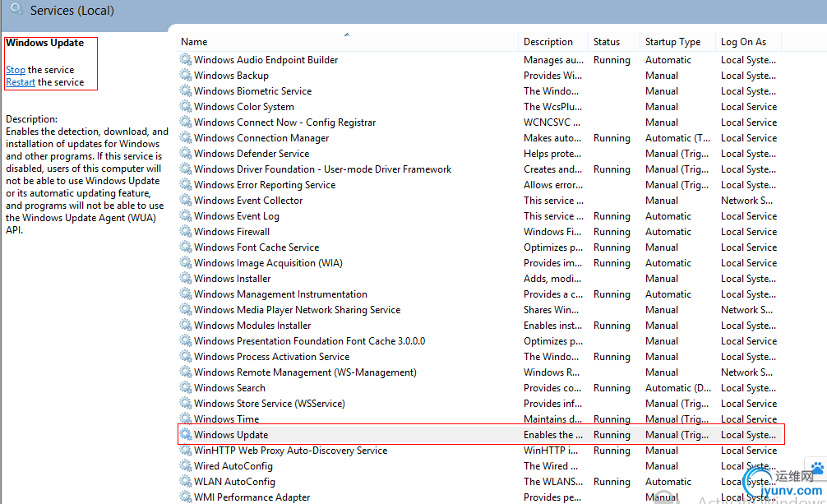Viewport: 827px width, 504px height.
Task: Click the gear icon beside WinHTTP Web Proxy Auto-Discovery
Action: tap(185, 450)
